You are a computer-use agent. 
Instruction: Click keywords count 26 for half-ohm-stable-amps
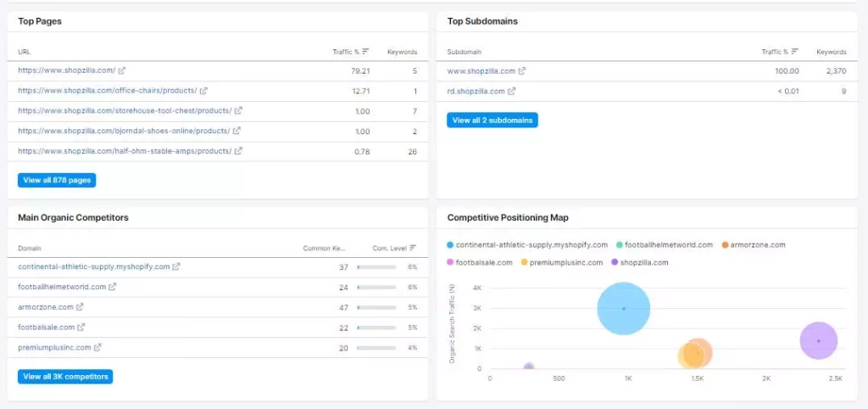coord(413,151)
